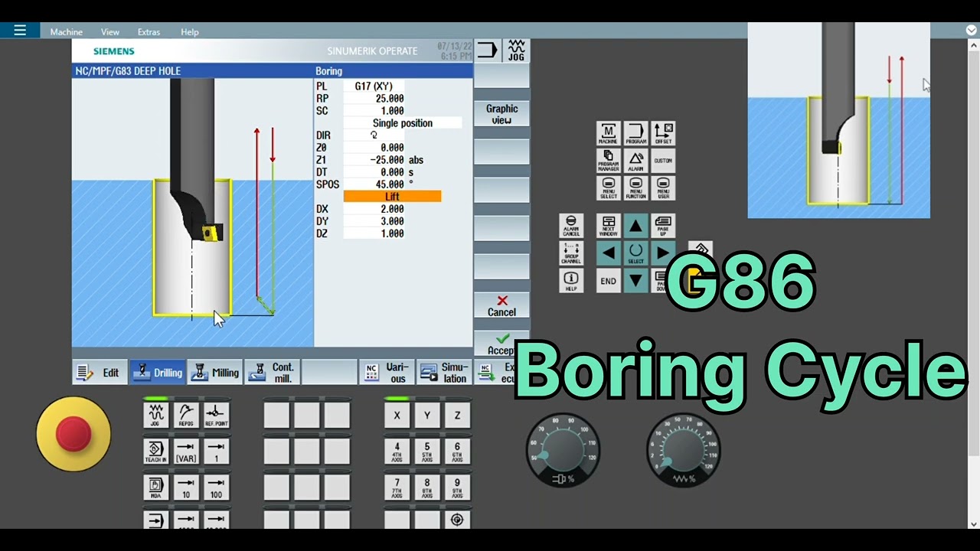Click the PROGRAM key on panel
Screen dimensions: 980x551
(635, 133)
